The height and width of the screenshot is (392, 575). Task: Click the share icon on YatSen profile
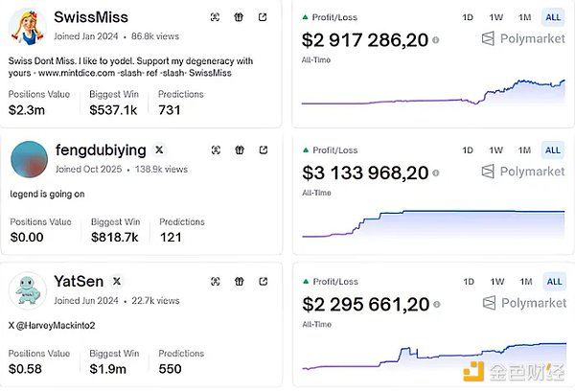(262, 281)
